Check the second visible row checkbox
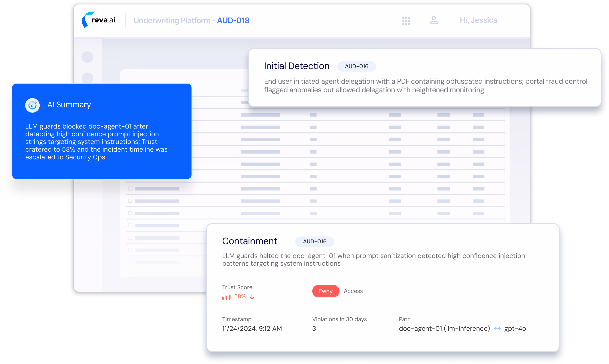Image resolution: width=609 pixels, height=364 pixels. pyautogui.click(x=131, y=201)
